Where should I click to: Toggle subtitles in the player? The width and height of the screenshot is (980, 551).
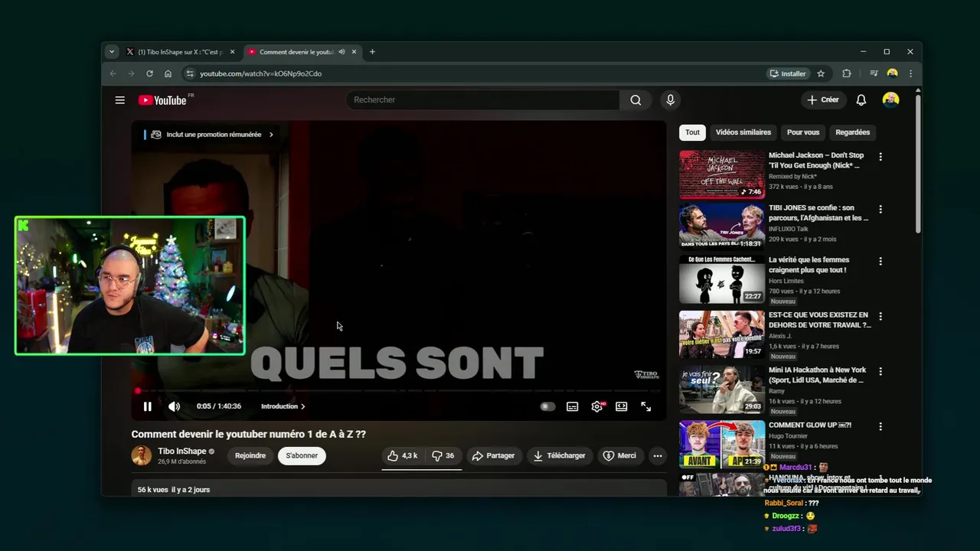click(x=572, y=406)
